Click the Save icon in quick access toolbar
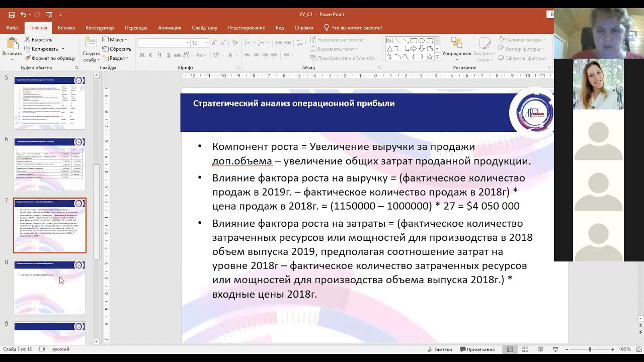Viewport: 644px width, 362px height. click(11, 15)
